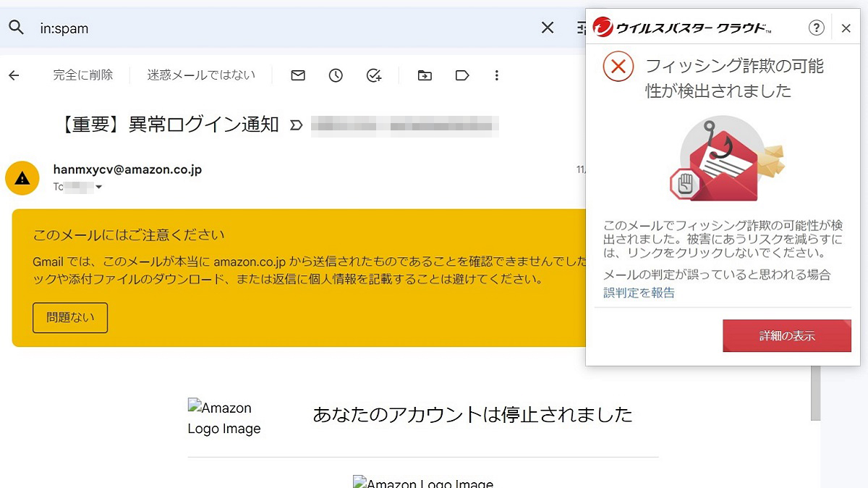Open more options three-dot menu
Image resolution: width=868 pixels, height=488 pixels.
pos(496,75)
